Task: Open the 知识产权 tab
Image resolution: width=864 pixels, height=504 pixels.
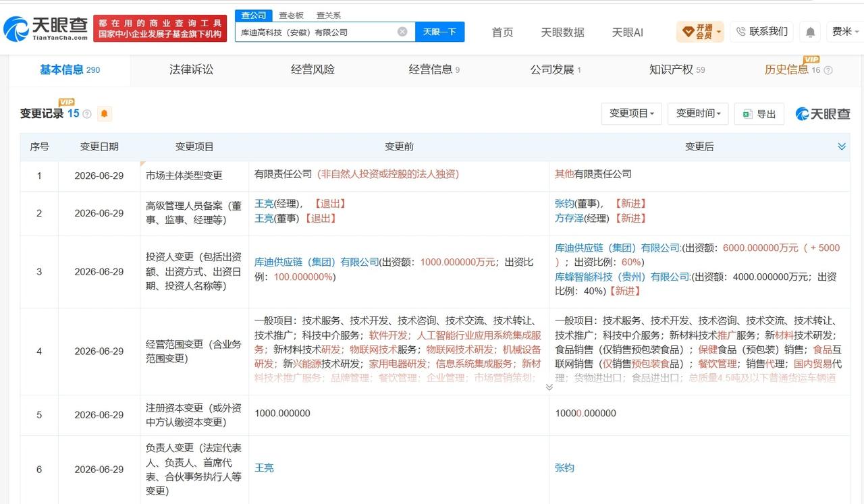Action: [x=677, y=69]
